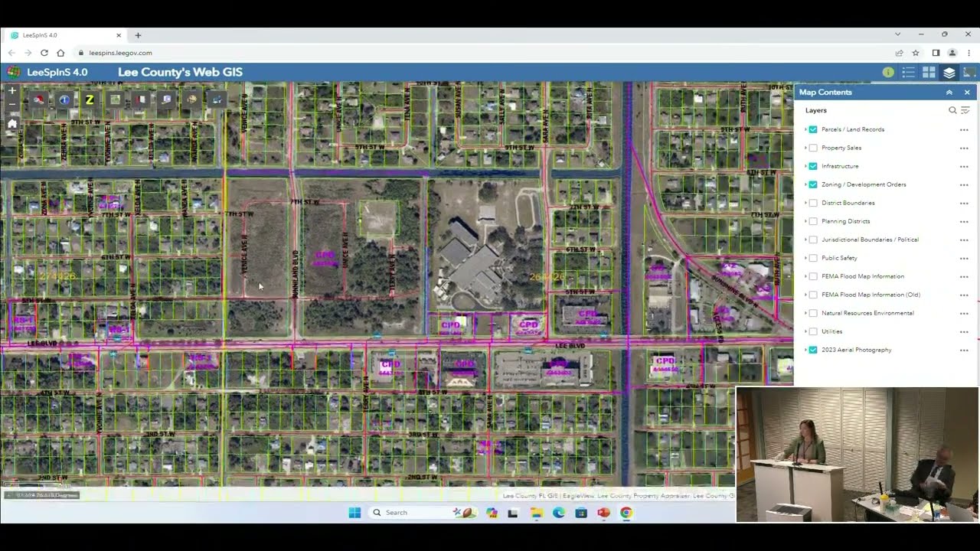Viewport: 980px width, 551px height.
Task: Open the Legend list widget in header
Action: [909, 73]
